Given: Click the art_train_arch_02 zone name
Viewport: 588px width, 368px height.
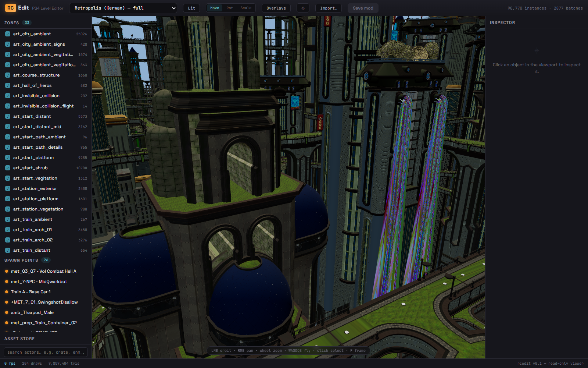Looking at the screenshot, I should (33, 240).
